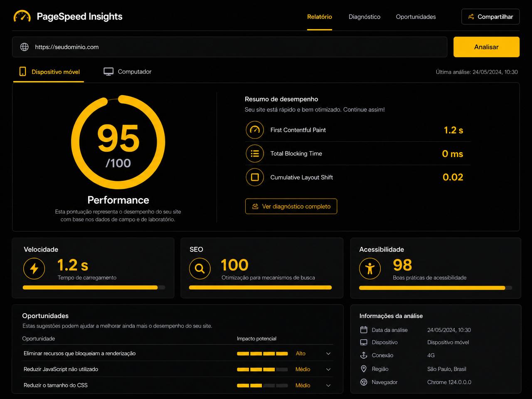Click the Resumo de desempenho heading
This screenshot has width=532, height=399.
281,99
